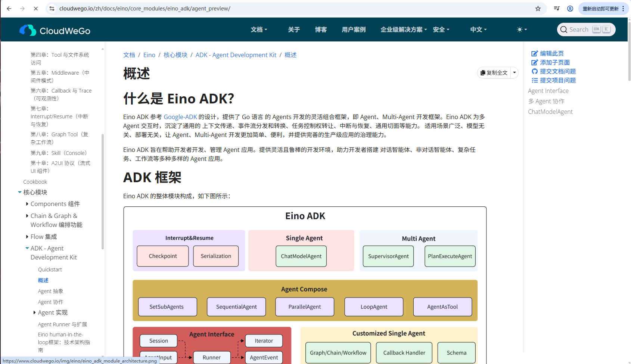This screenshot has height=364, width=631.
Task: Click the copy icon in 复制全文 button
Action: [483, 73]
